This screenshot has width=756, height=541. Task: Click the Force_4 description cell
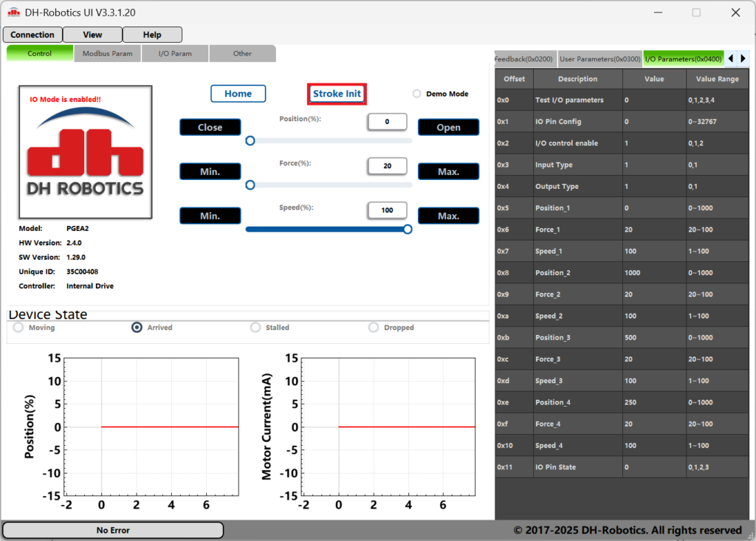[x=577, y=424]
